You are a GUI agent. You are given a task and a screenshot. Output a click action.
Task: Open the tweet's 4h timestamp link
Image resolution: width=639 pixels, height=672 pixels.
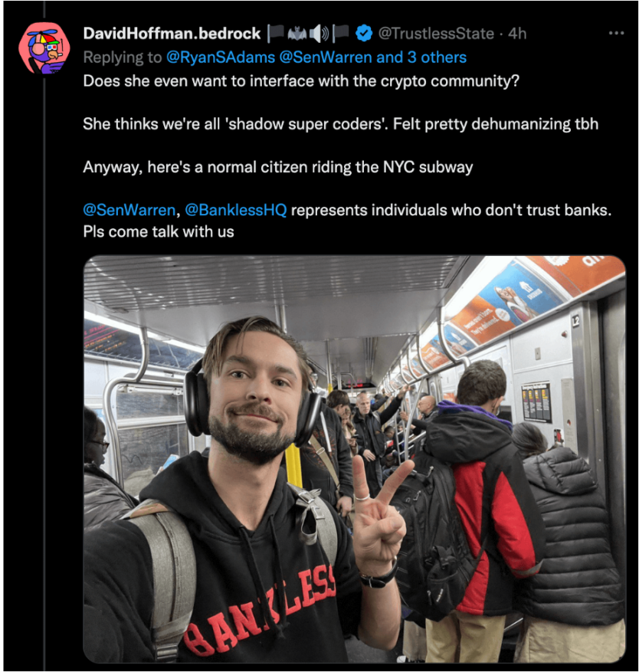pos(517,33)
